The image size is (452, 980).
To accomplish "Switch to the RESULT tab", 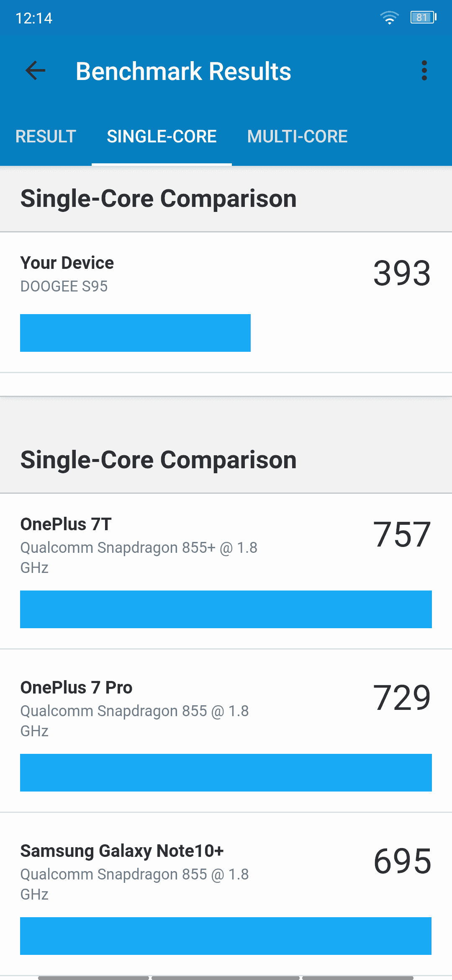I will [x=46, y=136].
